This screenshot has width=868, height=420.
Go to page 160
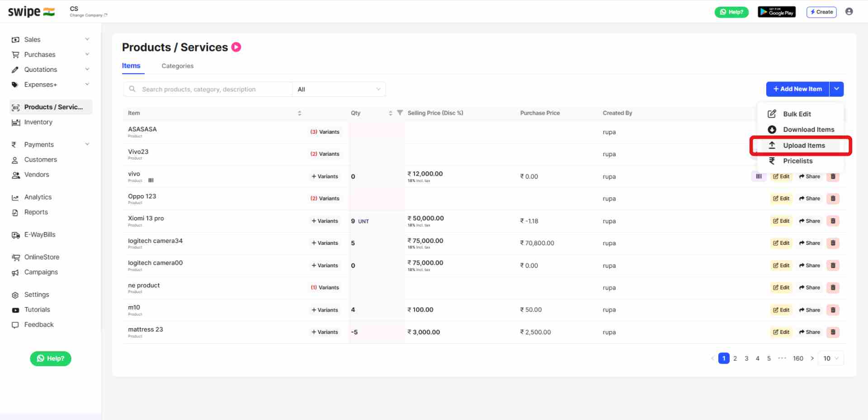[798, 359]
